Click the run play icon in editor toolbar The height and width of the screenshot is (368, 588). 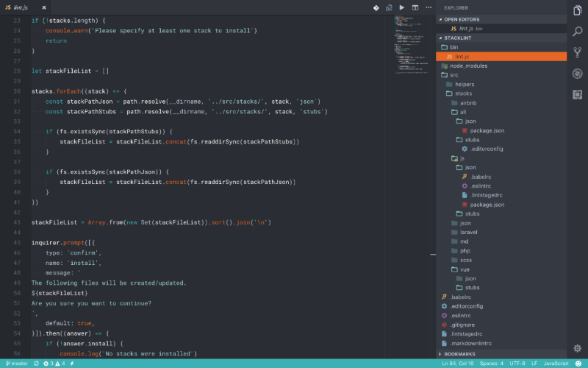tap(402, 7)
